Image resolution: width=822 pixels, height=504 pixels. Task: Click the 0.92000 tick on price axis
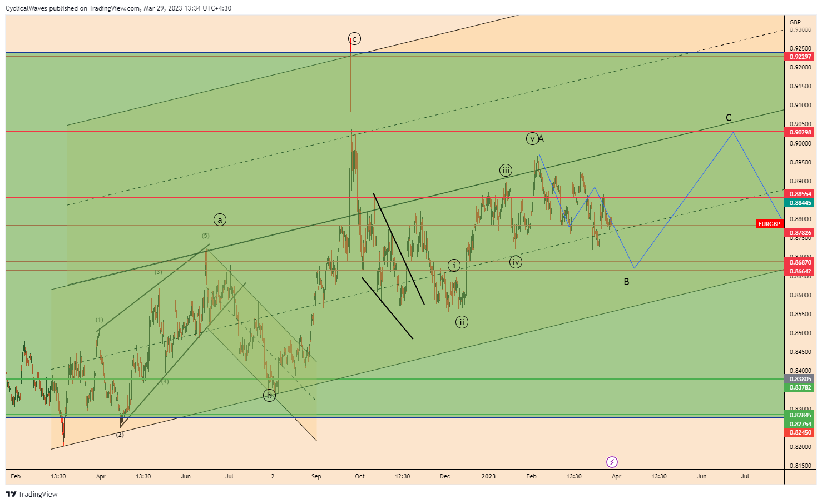point(800,67)
